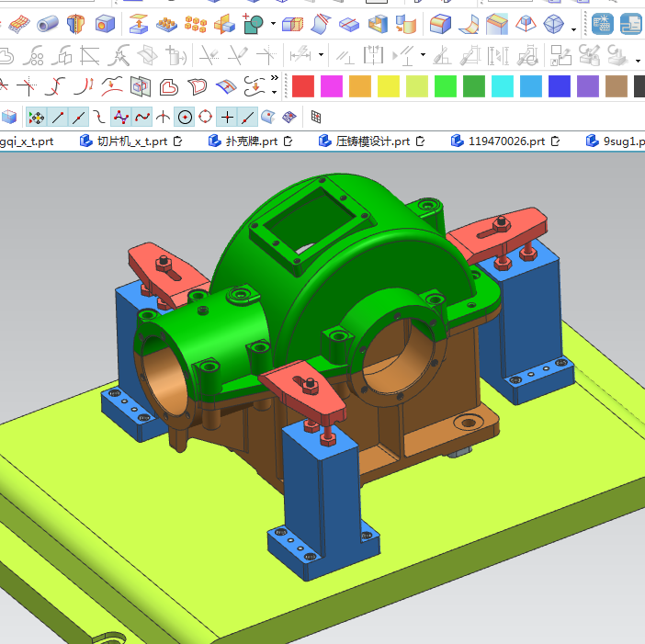Screen dimensions: 645x644
Task: Expand dropdown after the diamond body icon
Action: pyautogui.click(x=574, y=29)
